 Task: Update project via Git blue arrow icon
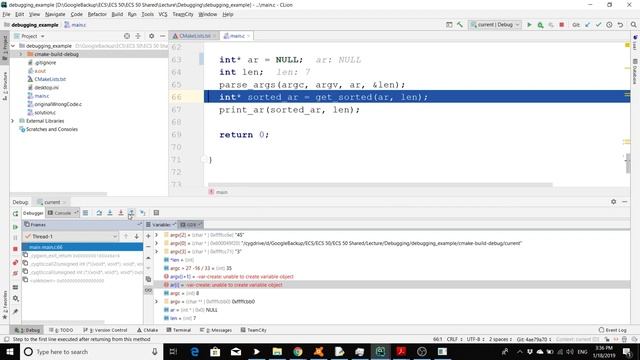point(588,25)
